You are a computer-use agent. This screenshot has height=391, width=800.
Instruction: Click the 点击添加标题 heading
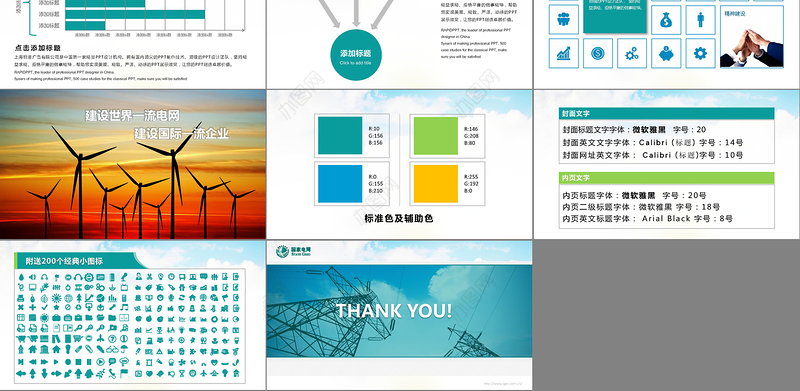38,48
